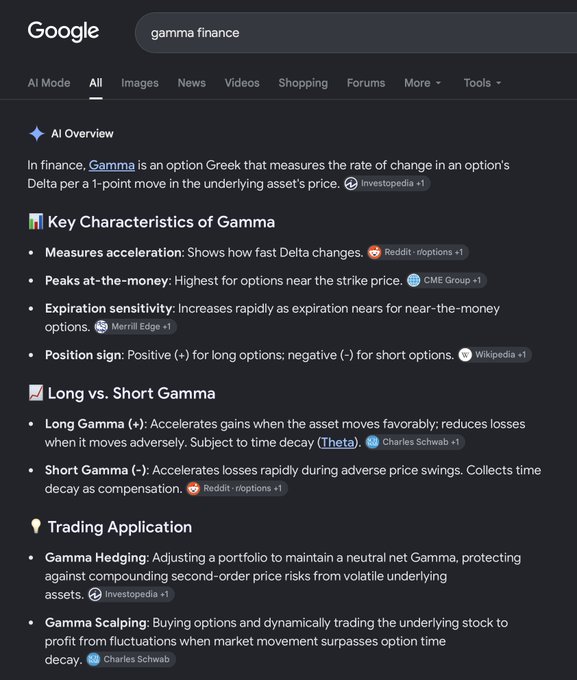Click the trend chart emoji beside Long vs. Short Gamma
The height and width of the screenshot is (680, 577).
pos(36,393)
